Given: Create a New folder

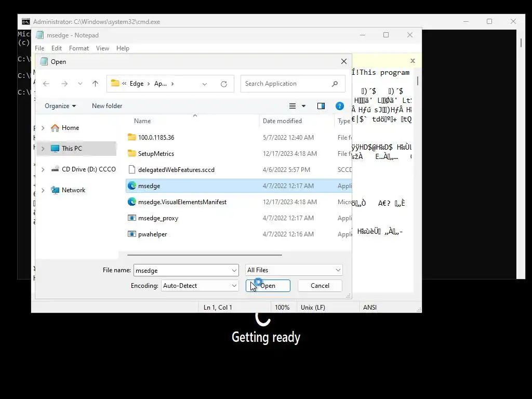Looking at the screenshot, I should pyautogui.click(x=107, y=106).
